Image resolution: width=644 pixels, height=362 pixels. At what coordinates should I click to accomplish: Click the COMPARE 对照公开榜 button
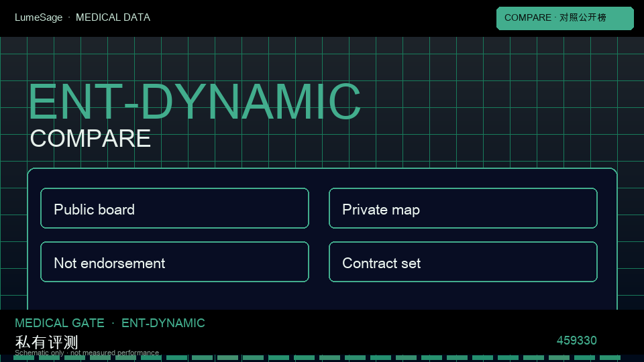(x=565, y=18)
